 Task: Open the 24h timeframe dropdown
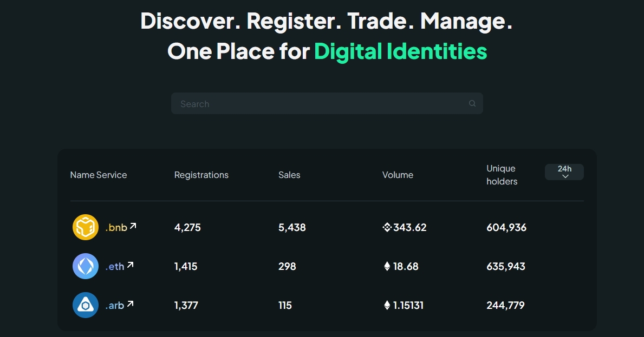coord(564,171)
